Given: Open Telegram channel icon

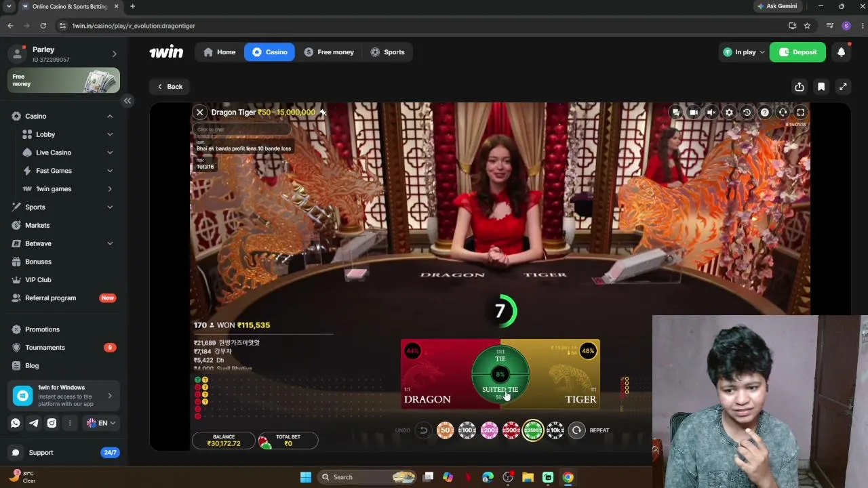Looking at the screenshot, I should [x=34, y=423].
